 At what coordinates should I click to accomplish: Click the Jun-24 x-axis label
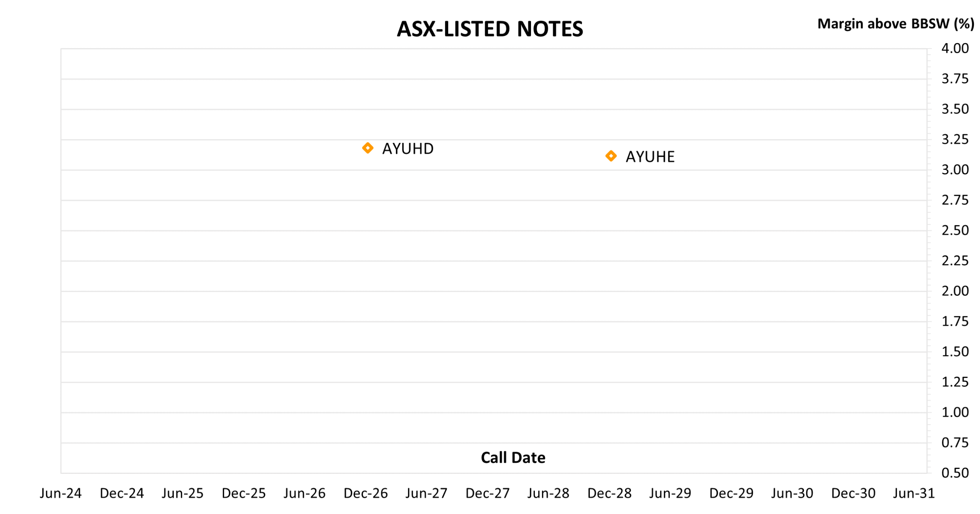tap(61, 493)
